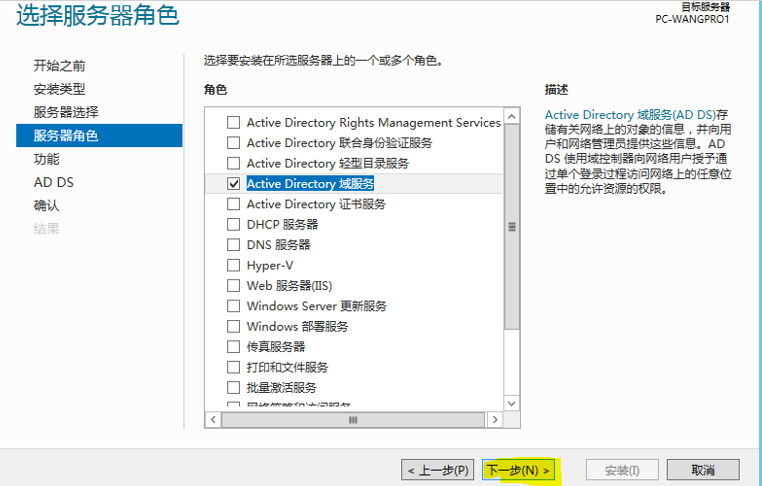Click the roles list scroll up arrow
The height and width of the screenshot is (486, 762).
point(512,118)
